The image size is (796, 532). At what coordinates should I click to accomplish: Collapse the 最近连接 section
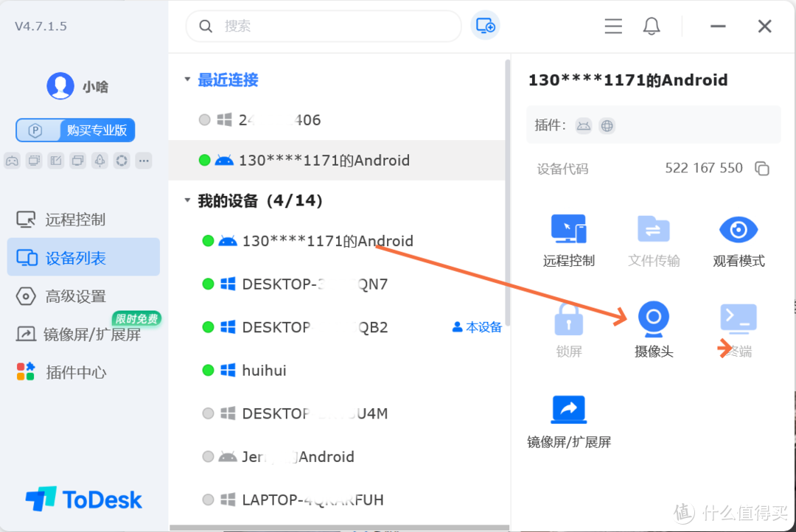point(187,80)
